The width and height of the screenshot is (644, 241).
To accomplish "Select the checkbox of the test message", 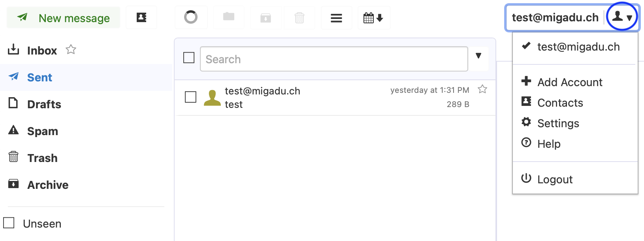I will [190, 97].
